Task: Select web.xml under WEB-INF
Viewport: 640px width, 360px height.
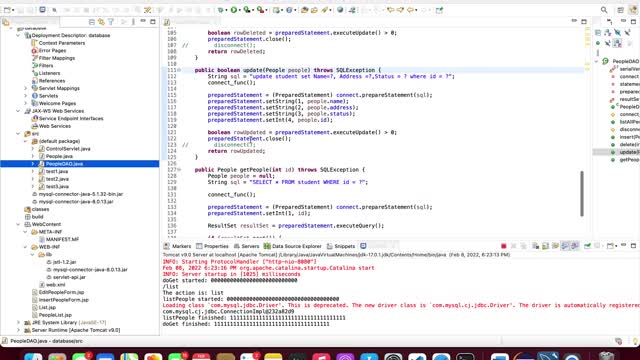Action: tap(56, 284)
